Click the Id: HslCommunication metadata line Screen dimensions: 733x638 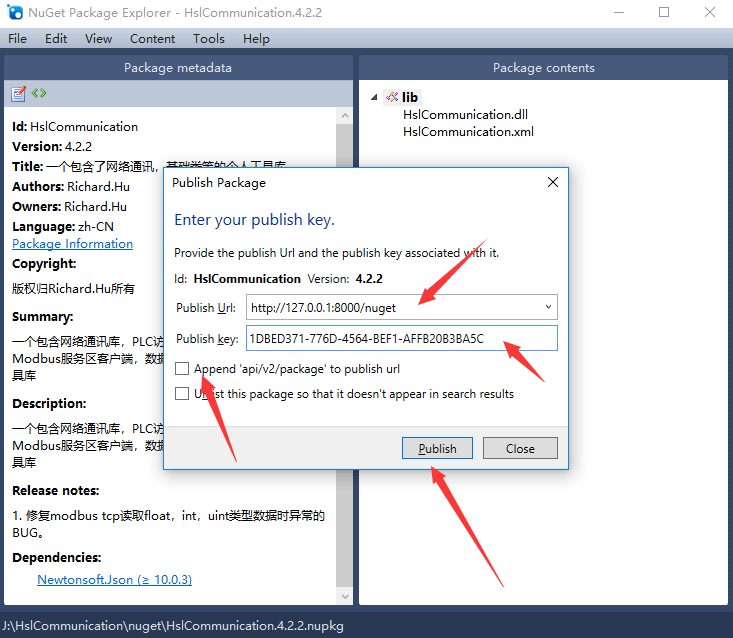[x=75, y=127]
